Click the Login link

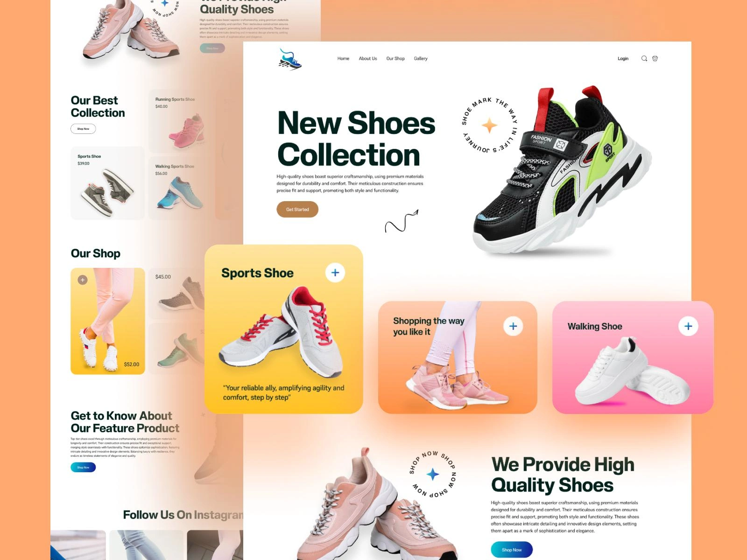[x=623, y=58]
